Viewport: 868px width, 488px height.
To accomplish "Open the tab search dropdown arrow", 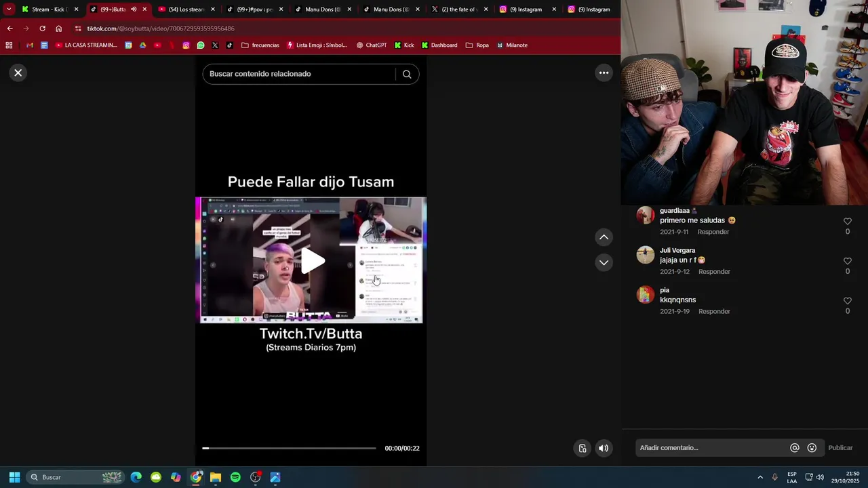I will (9, 9).
